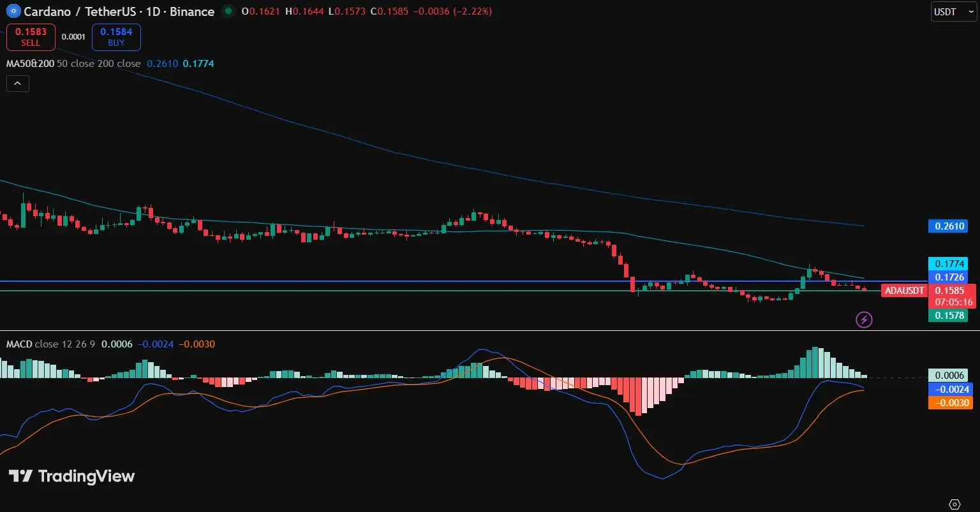Click the ADAUSDT symbol price tag
The height and width of the screenshot is (512, 980).
[905, 291]
